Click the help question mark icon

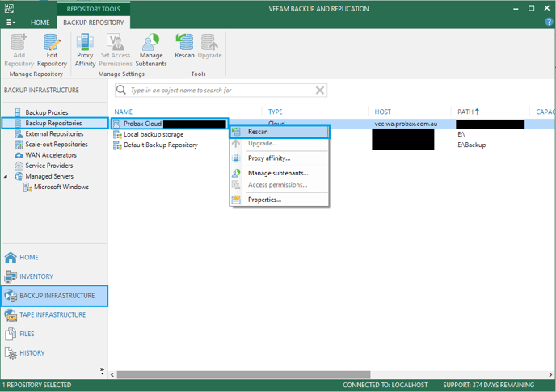pos(548,22)
